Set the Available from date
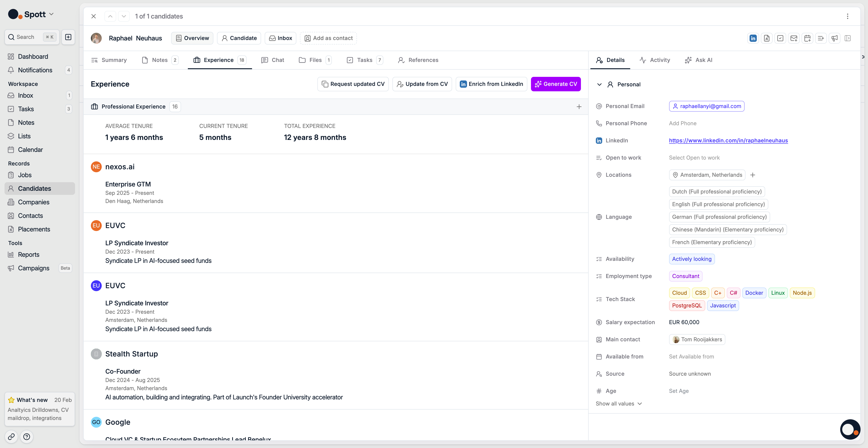Viewport: 868px width, 448px height. (691, 356)
